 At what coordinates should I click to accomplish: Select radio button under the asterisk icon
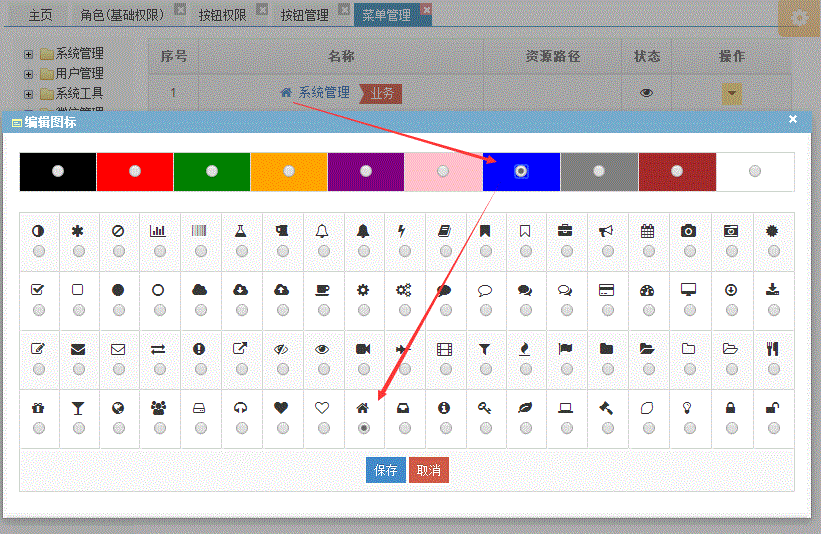[79, 251]
